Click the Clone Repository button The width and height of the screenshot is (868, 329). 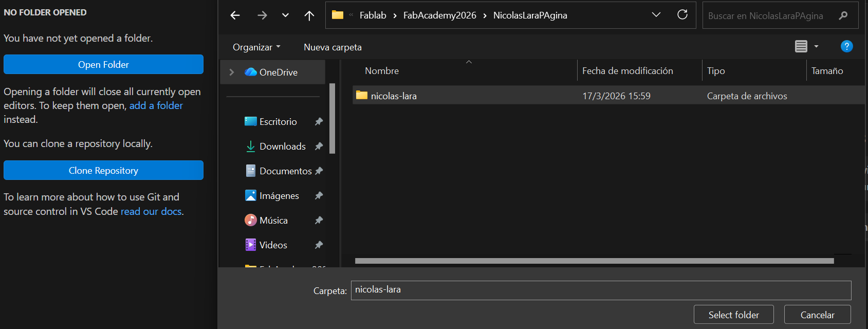(103, 170)
